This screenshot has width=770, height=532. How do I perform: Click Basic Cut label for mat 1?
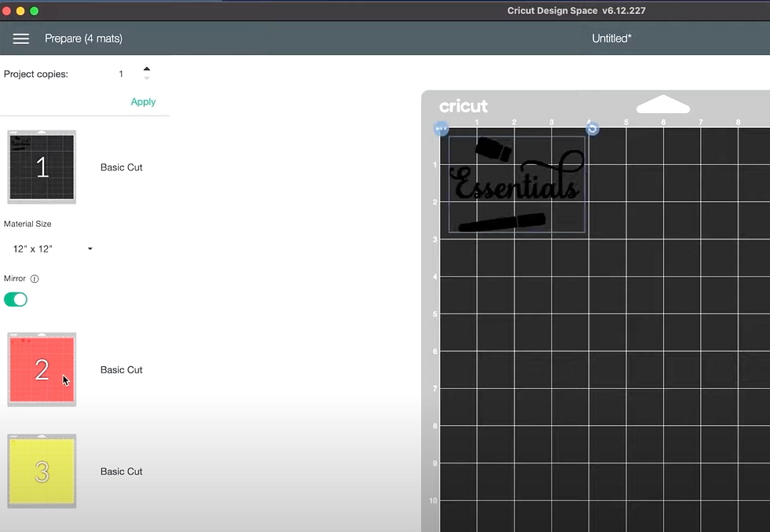[121, 167]
